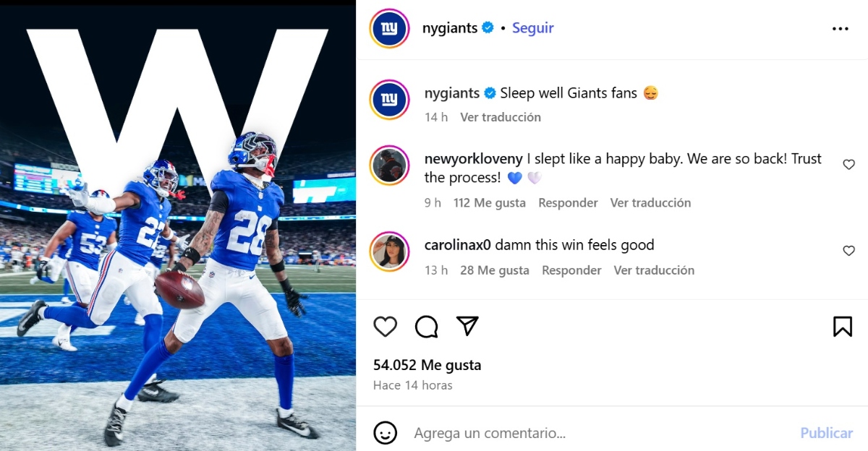Expand Ver traducción on carolinax0's comment
The image size is (868, 451).
(654, 270)
